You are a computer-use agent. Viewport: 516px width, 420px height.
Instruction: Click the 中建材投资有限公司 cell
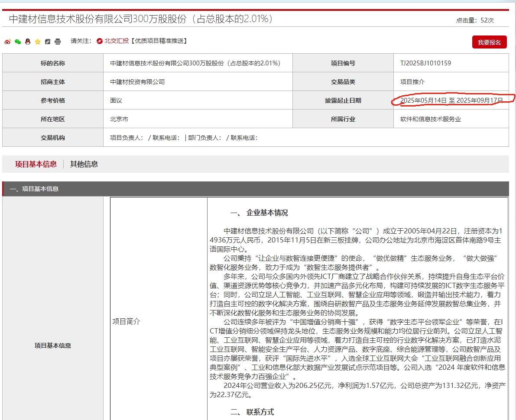(198, 81)
